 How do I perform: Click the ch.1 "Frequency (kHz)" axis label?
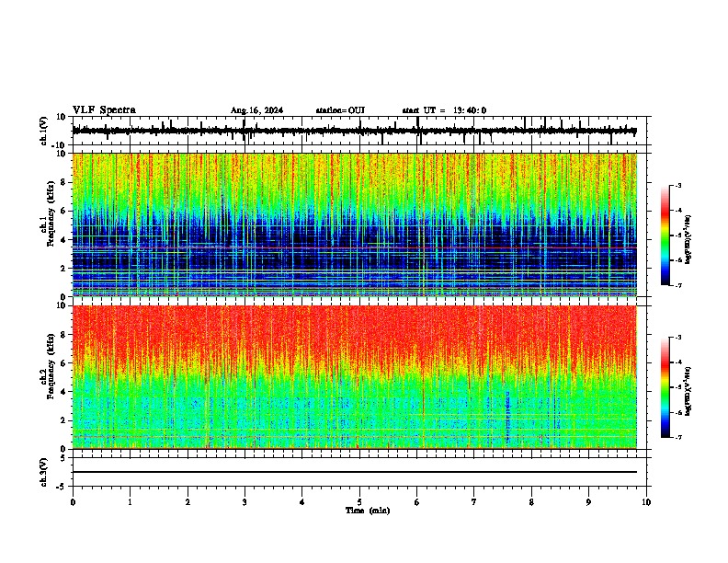click(x=51, y=213)
